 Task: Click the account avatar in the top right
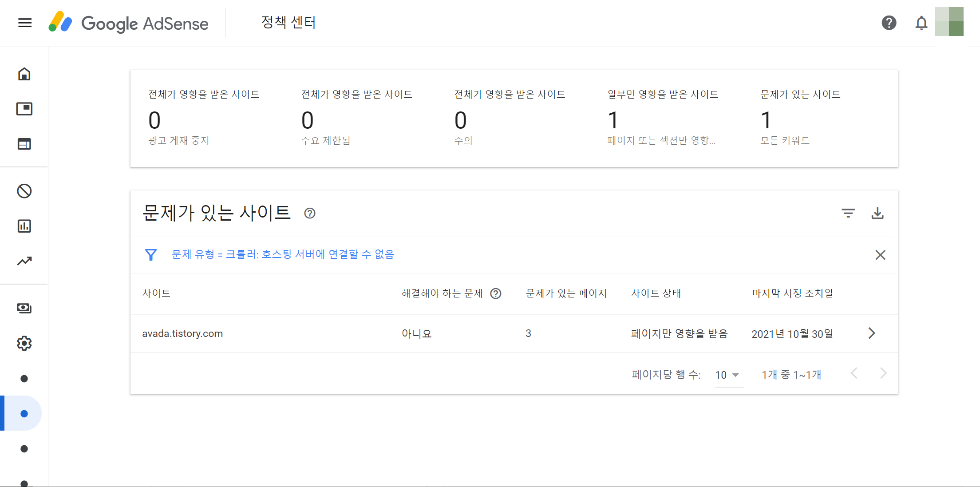[x=949, y=21]
